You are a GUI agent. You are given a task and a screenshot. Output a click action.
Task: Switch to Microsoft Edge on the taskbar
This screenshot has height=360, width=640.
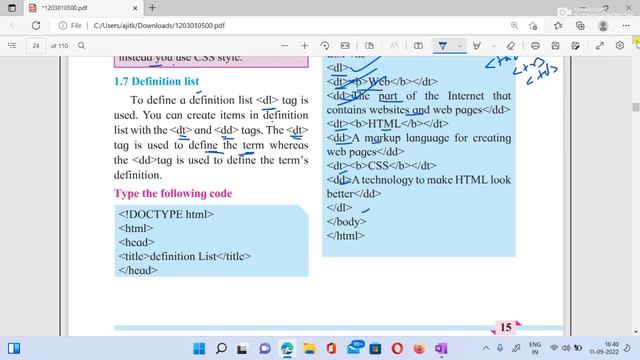point(287,349)
